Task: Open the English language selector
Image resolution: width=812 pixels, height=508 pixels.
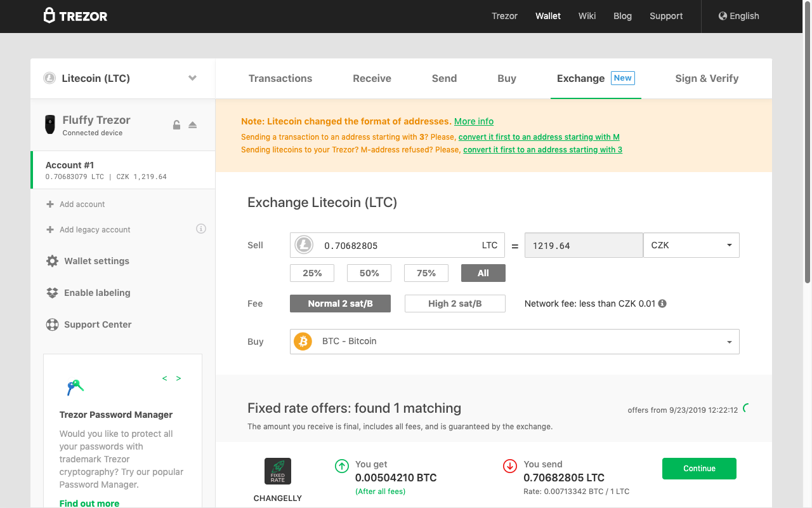Action: click(738, 16)
